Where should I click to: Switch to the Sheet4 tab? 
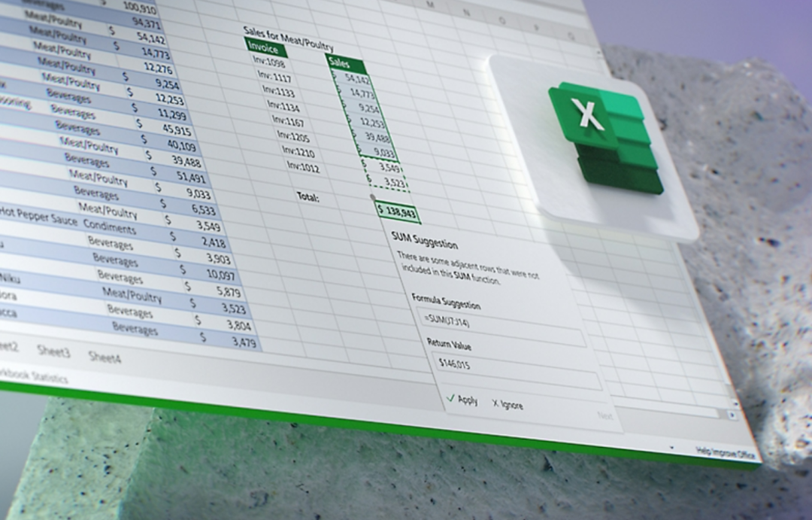pyautogui.click(x=105, y=357)
